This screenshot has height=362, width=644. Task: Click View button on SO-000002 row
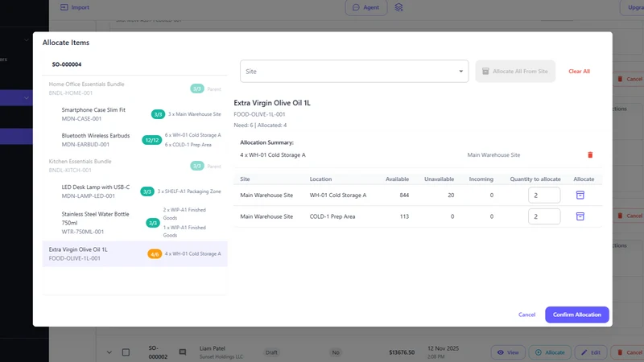508,352
